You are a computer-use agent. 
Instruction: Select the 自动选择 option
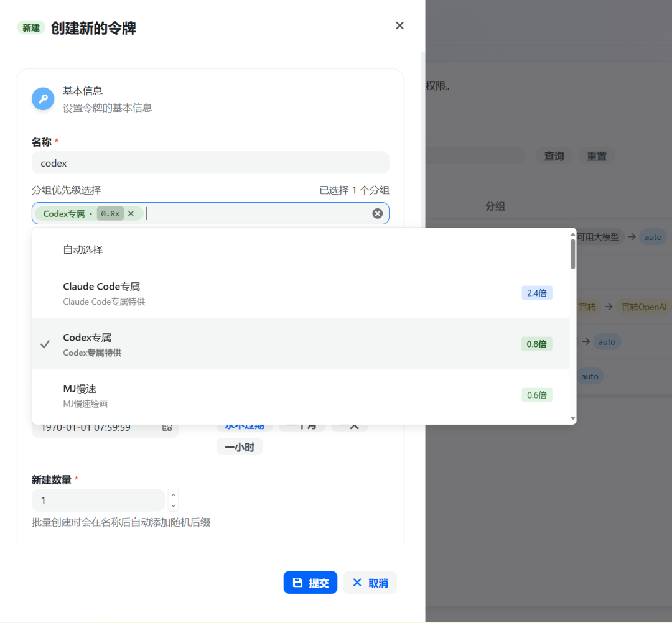coord(301,249)
